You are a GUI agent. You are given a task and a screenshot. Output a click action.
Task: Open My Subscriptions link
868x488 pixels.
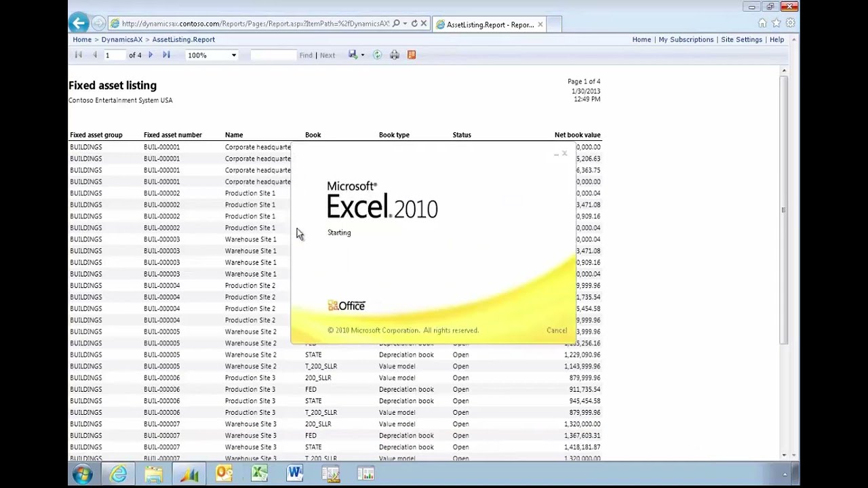click(x=686, y=39)
